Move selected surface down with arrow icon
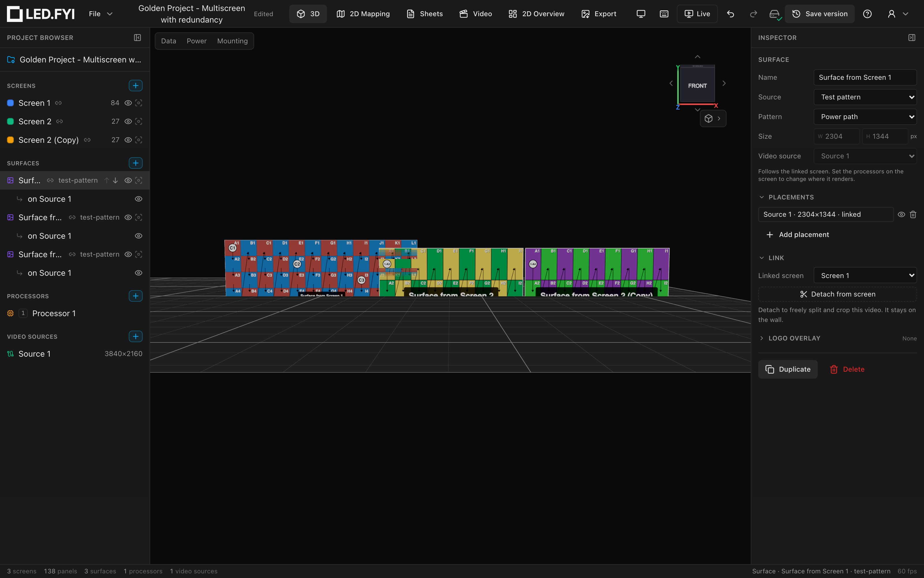The width and height of the screenshot is (924, 578). (x=115, y=180)
